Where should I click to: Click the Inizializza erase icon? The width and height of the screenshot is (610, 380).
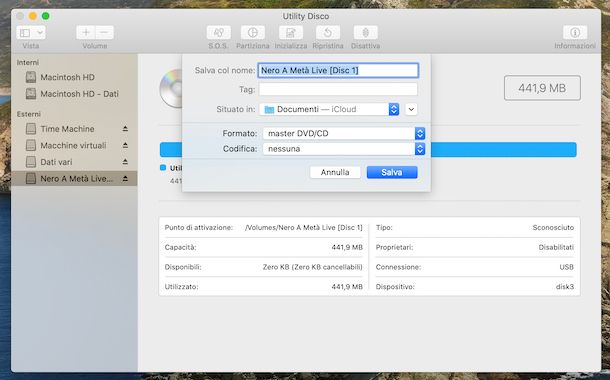click(x=291, y=33)
